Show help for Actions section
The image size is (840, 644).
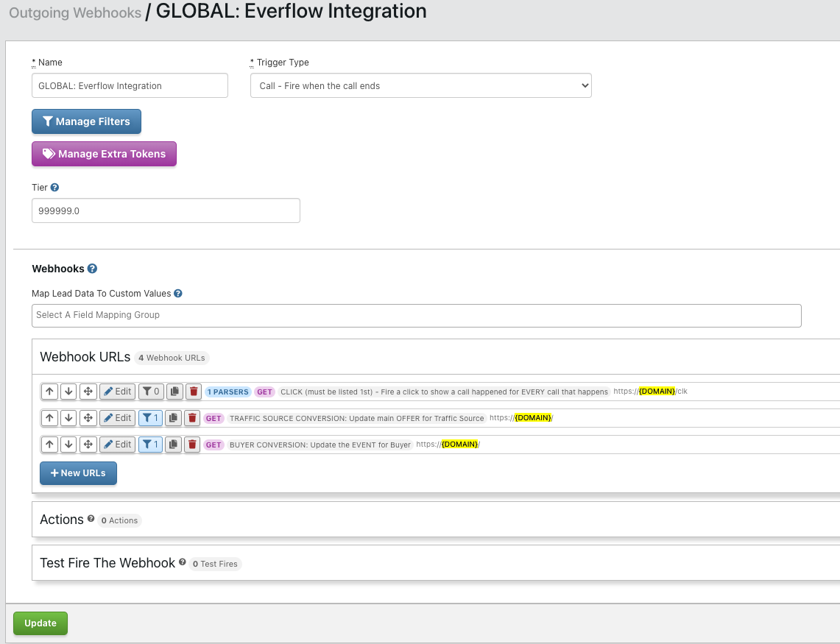coord(91,519)
